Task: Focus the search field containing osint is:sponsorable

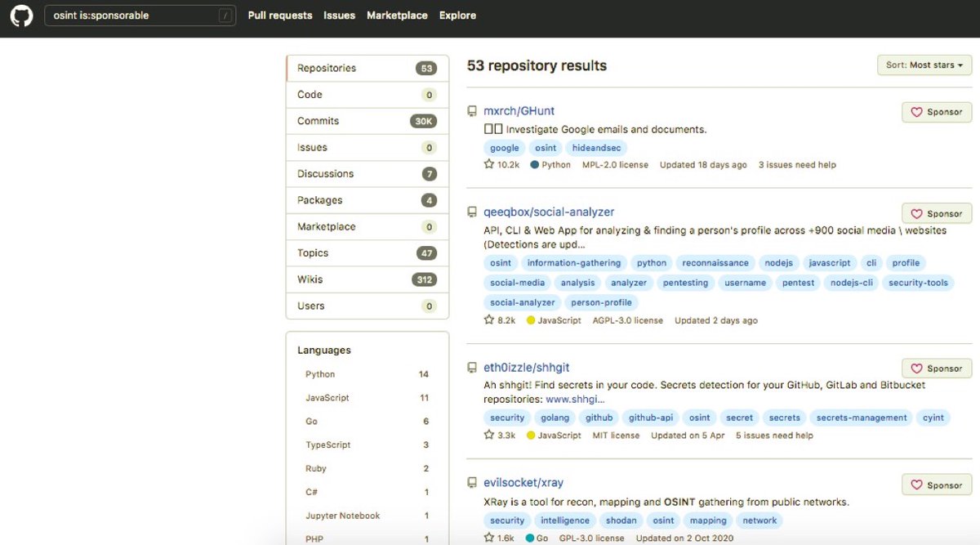Action: (140, 16)
